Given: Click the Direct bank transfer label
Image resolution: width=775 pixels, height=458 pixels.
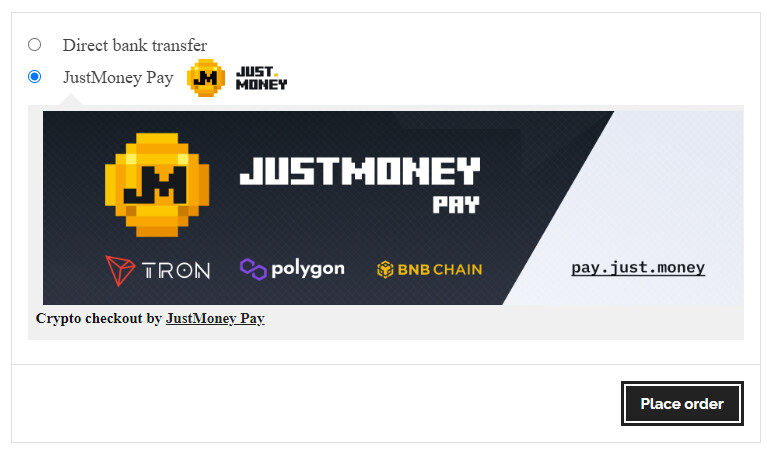Looking at the screenshot, I should point(134,45).
